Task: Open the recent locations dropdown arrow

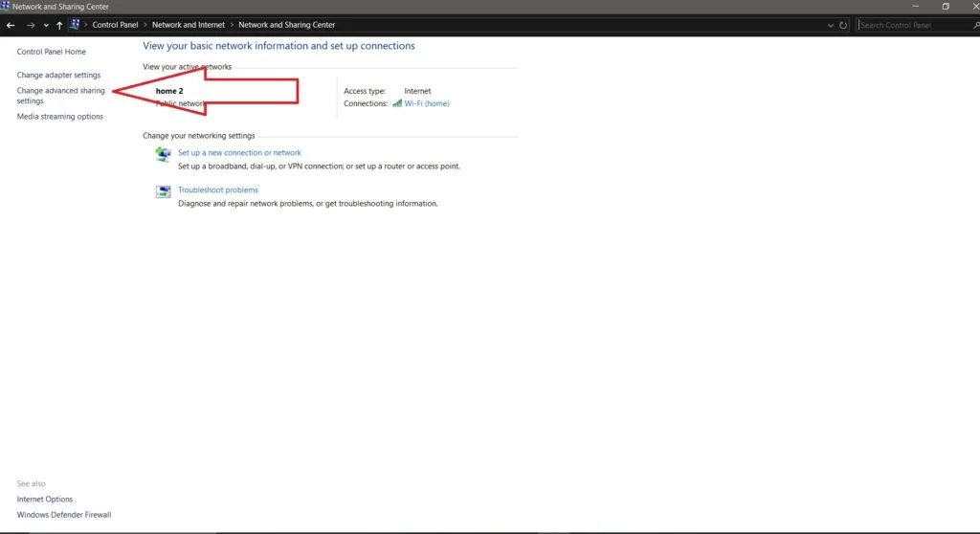Action: coord(46,25)
